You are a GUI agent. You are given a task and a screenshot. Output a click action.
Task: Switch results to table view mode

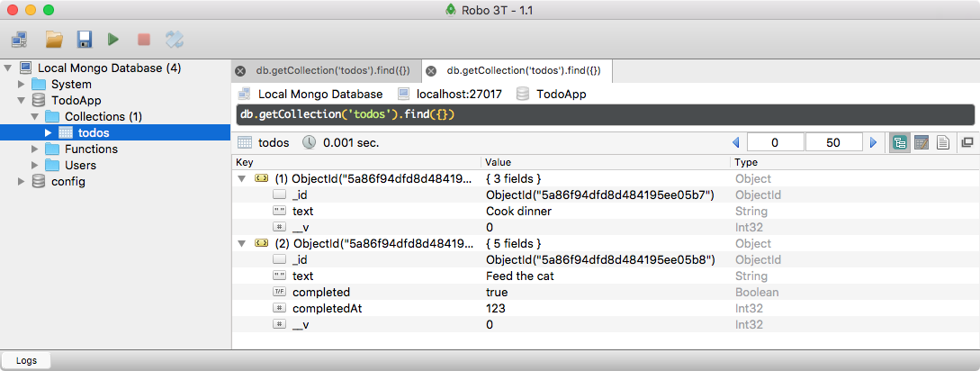pyautogui.click(x=921, y=142)
